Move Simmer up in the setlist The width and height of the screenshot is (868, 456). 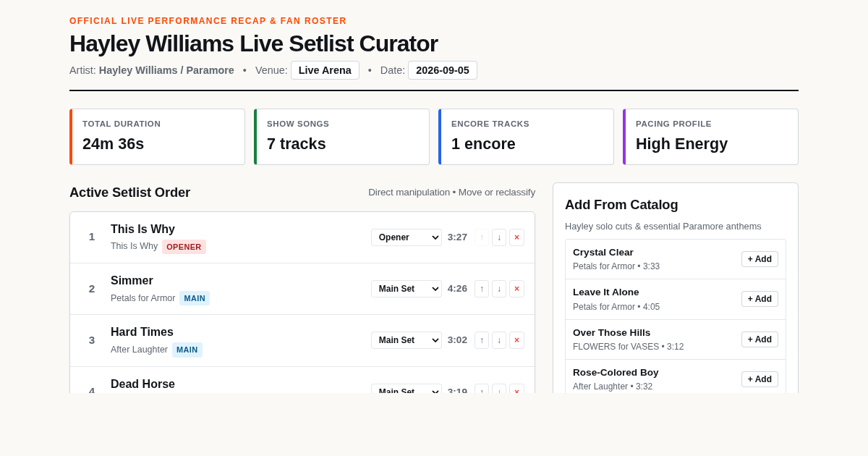[x=482, y=289]
